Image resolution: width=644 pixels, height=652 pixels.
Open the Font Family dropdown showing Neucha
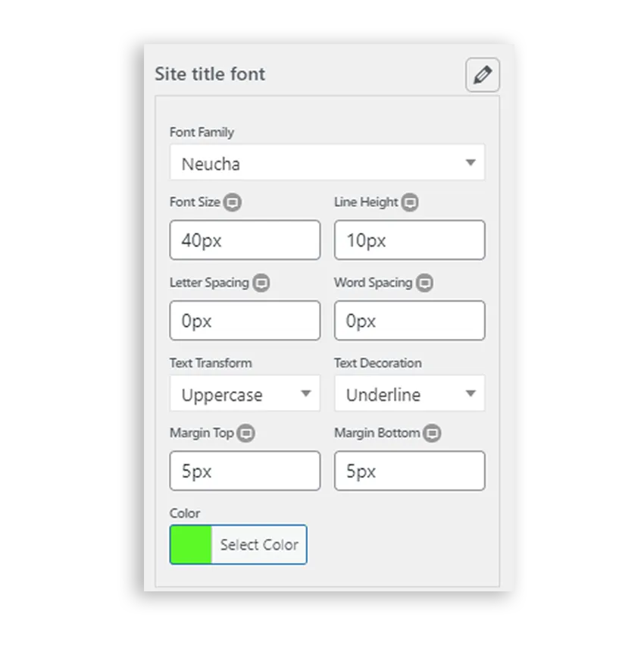pos(327,162)
